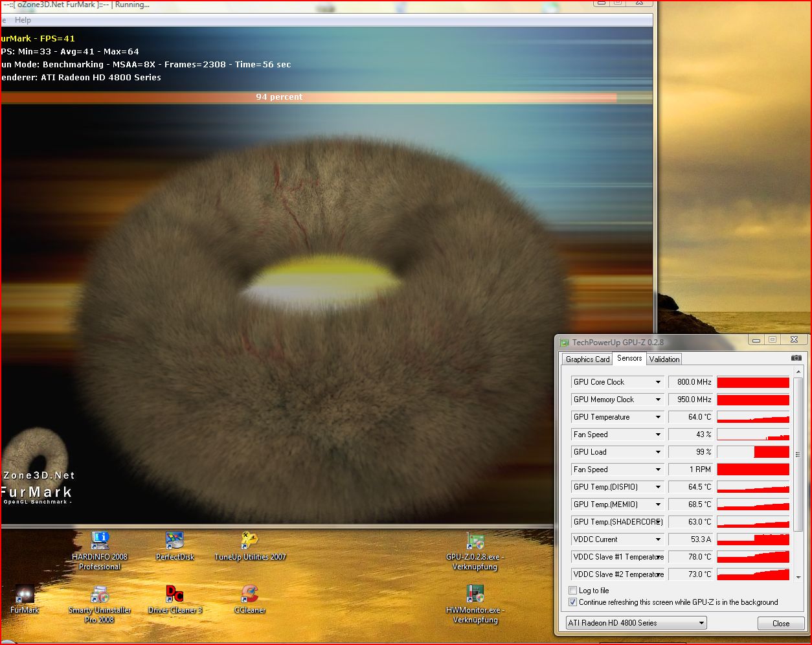Viewport: 812px width, 645px height.
Task: Click the GPU Load history graph
Action: click(753, 452)
